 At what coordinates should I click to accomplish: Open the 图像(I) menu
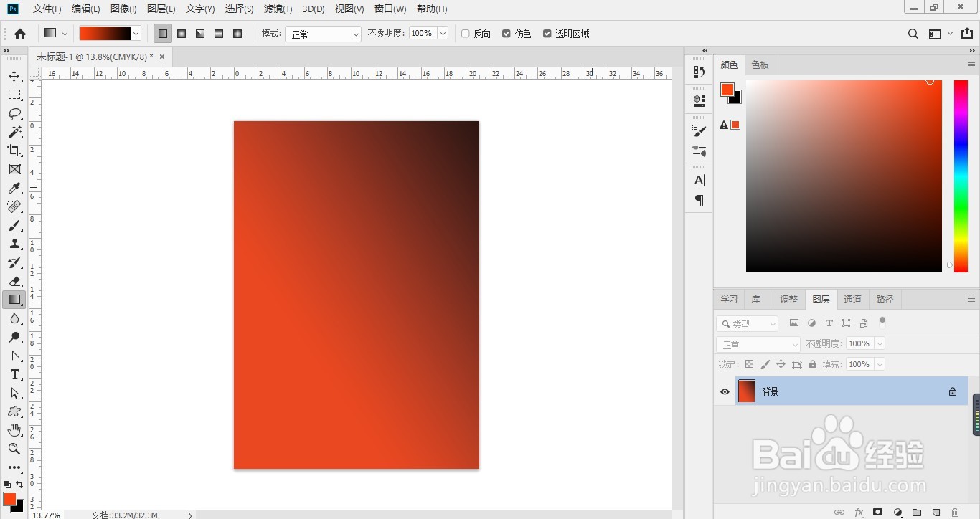pos(123,9)
